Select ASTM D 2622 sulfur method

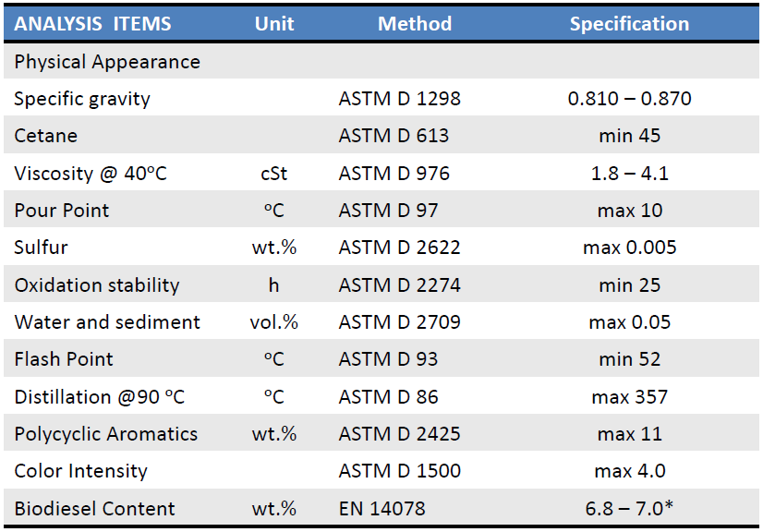click(x=399, y=248)
